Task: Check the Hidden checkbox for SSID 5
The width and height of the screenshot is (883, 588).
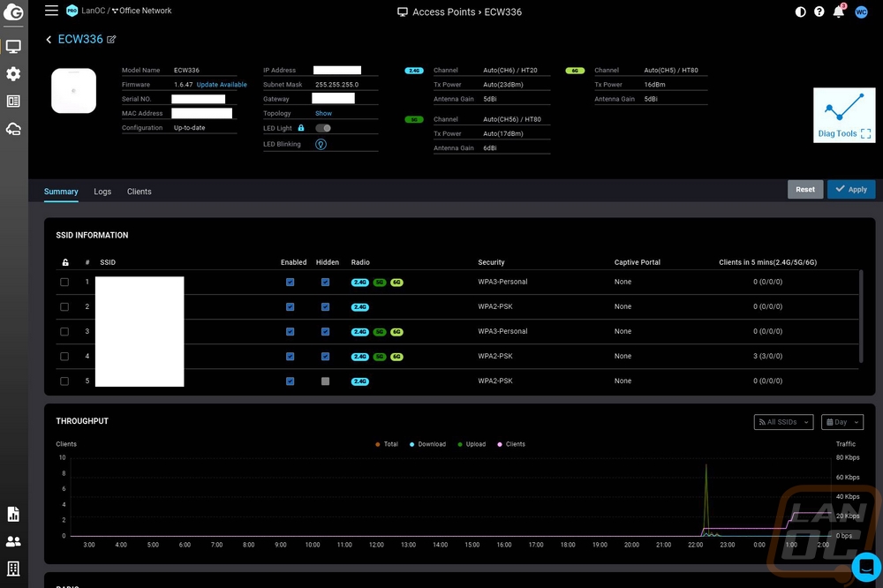Action: click(x=326, y=381)
